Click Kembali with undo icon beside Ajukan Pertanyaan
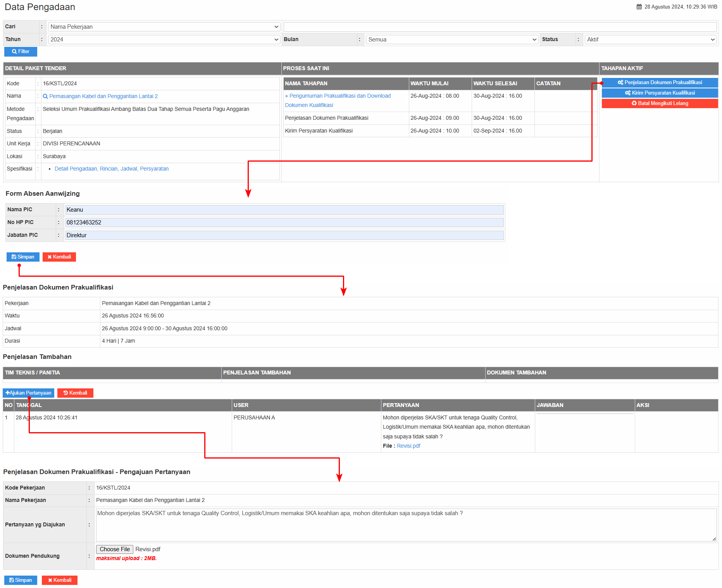The height and width of the screenshot is (588, 722). tap(75, 393)
